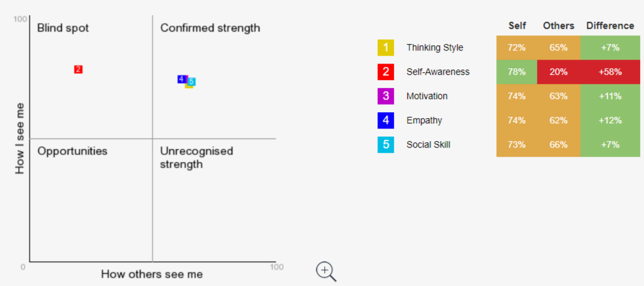Click the Self column header

(x=517, y=26)
